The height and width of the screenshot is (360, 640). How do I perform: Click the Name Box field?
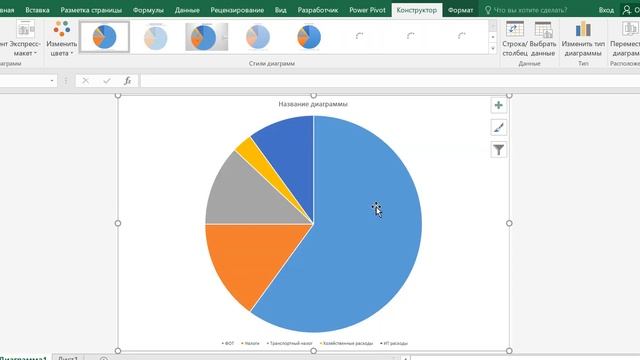(x=24, y=81)
